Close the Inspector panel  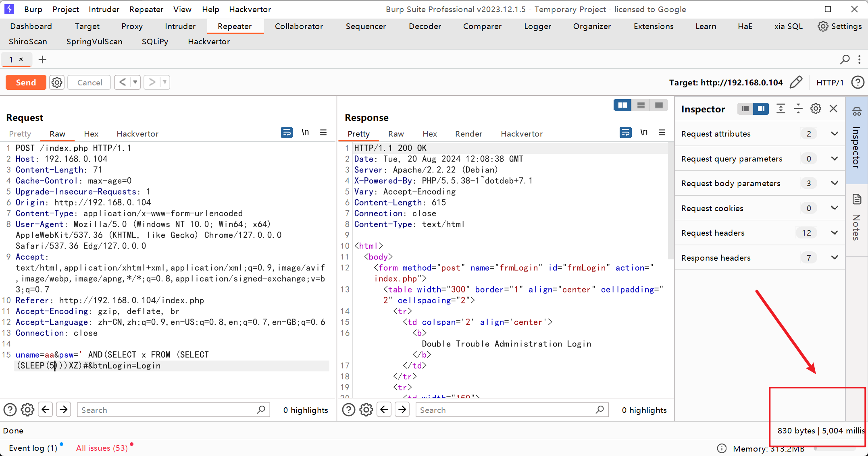coord(833,109)
